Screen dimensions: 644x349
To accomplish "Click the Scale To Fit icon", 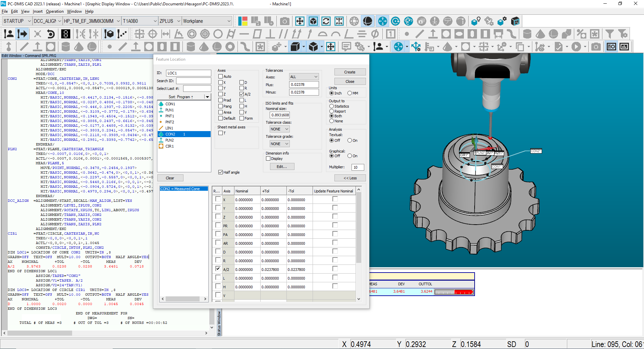I will click(x=300, y=21).
